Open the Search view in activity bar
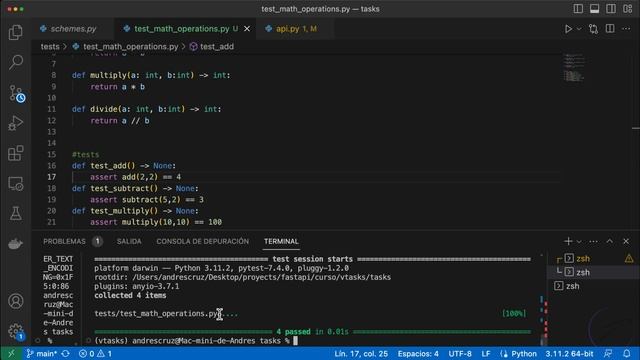Screen dimensions: 640x360 coord(16,62)
